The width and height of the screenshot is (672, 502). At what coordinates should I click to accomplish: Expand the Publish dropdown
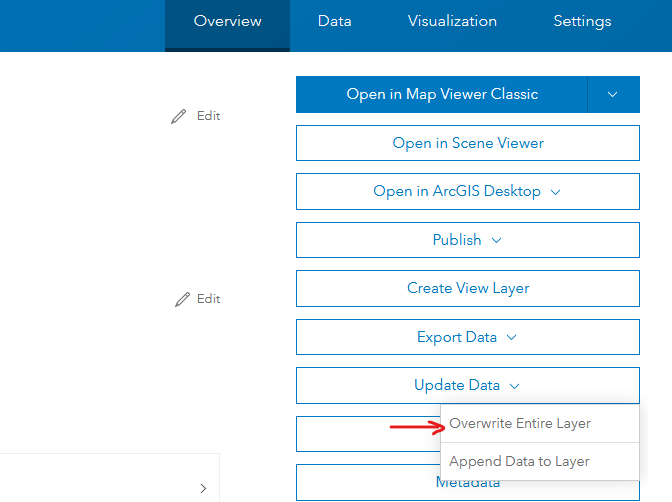[x=468, y=240]
